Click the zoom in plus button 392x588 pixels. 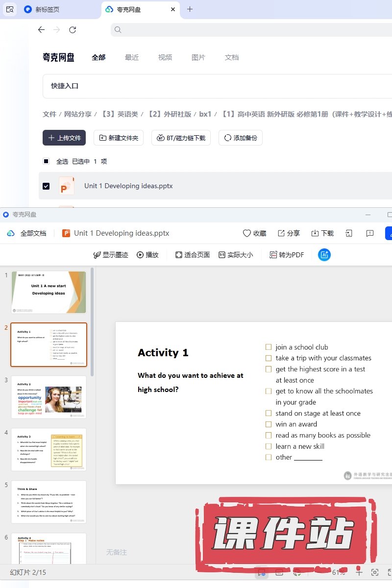[359, 572]
